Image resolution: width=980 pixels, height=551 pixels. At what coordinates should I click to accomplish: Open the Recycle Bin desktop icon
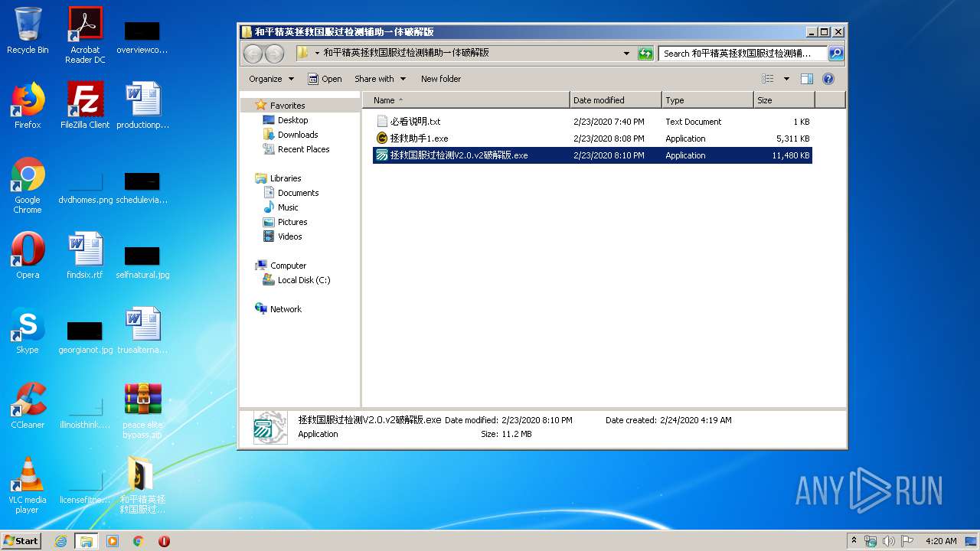click(28, 31)
